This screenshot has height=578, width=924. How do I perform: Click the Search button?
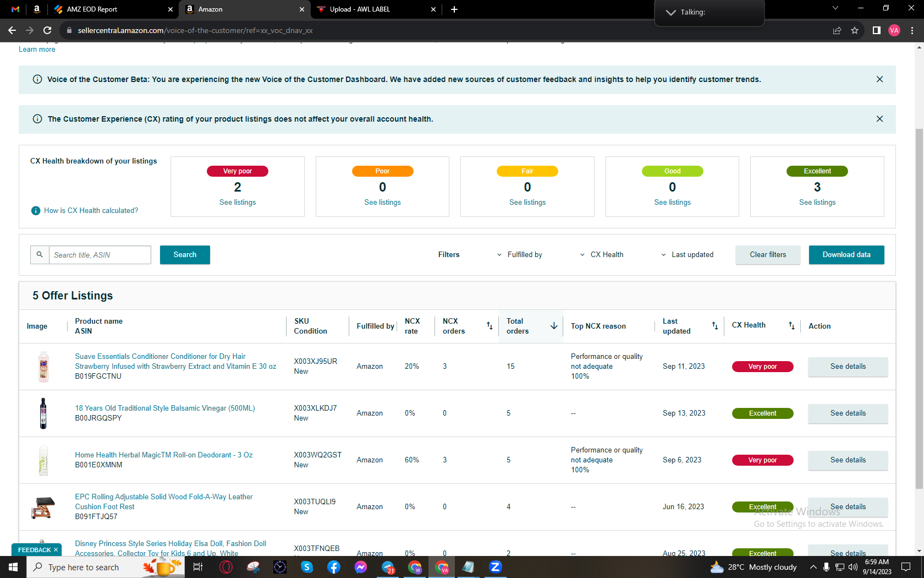pyautogui.click(x=185, y=255)
